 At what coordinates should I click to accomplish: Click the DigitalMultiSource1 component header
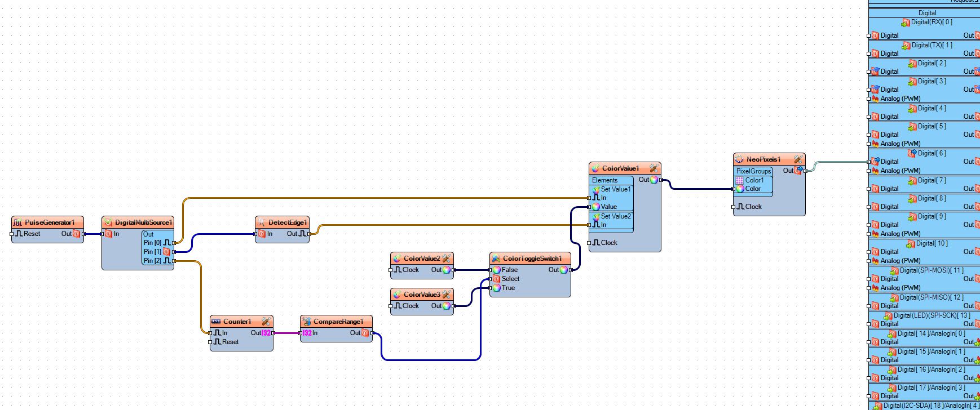tap(138, 222)
